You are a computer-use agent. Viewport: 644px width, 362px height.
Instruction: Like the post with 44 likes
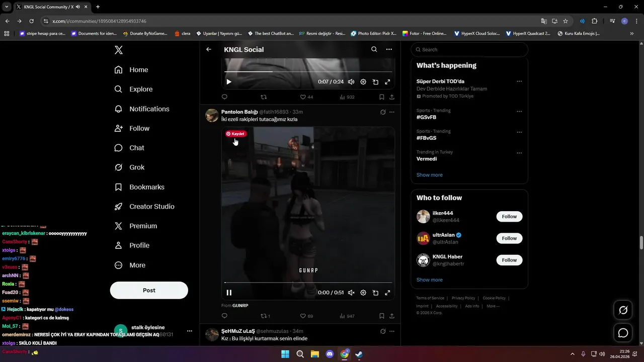pyautogui.click(x=306, y=97)
